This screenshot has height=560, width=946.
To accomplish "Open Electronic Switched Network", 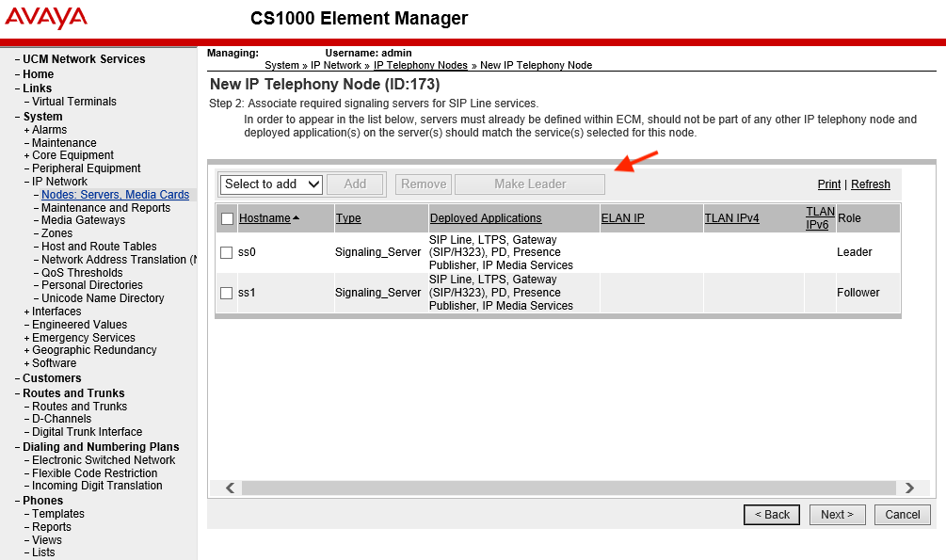I will (x=104, y=460).
